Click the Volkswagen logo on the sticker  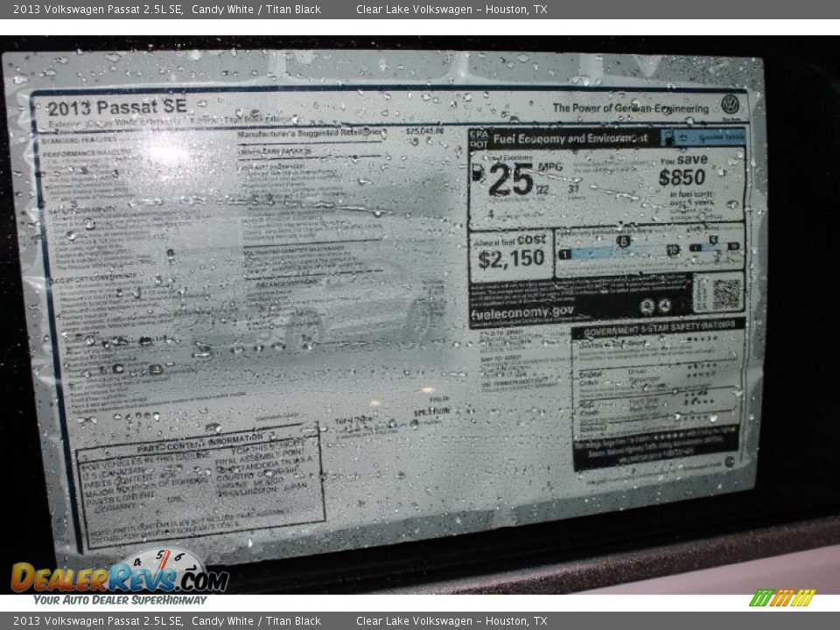click(729, 105)
